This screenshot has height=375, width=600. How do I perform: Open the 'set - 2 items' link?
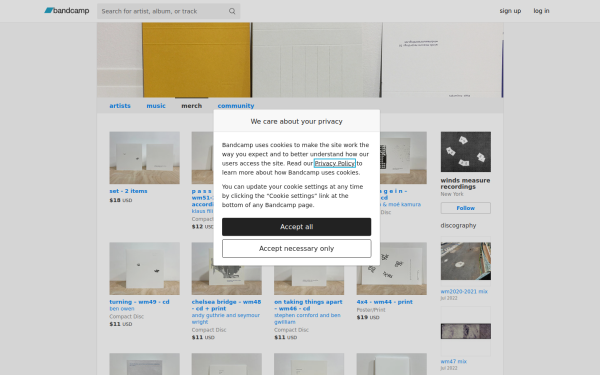pyautogui.click(x=128, y=191)
